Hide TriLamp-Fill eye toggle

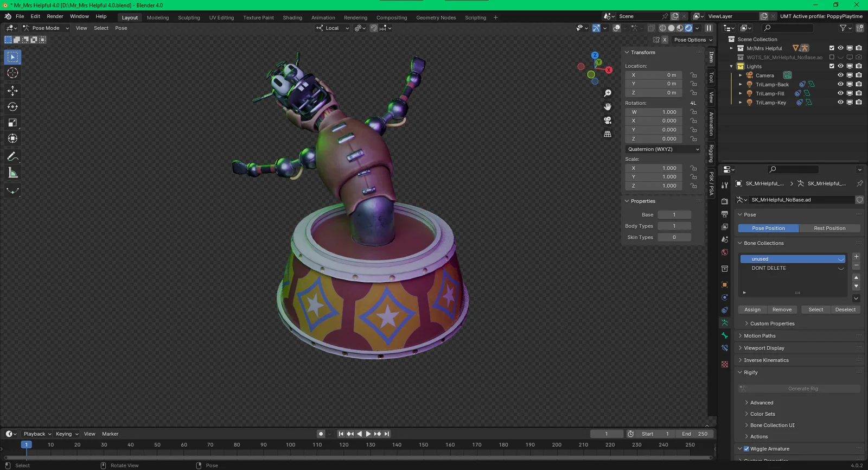tap(840, 93)
